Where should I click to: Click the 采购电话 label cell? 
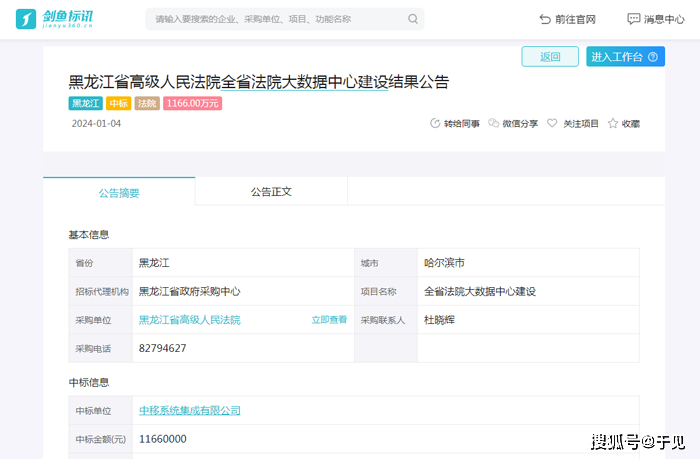coord(101,348)
